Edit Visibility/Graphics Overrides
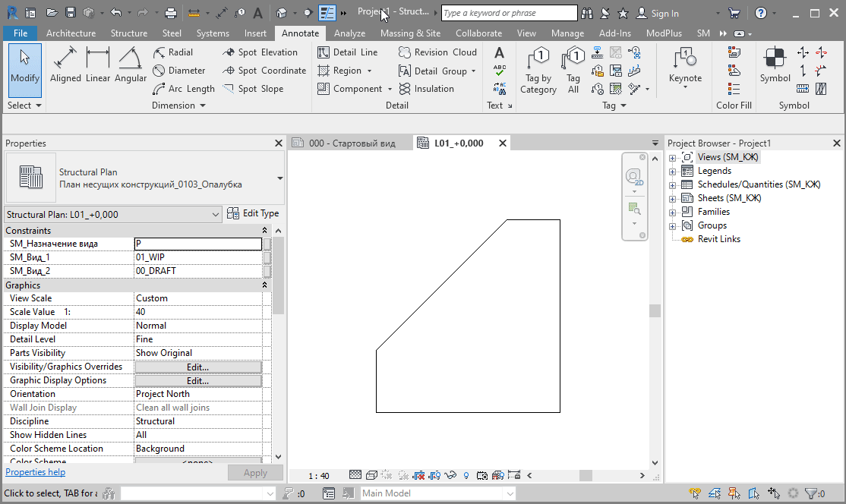The image size is (846, 504). [198, 367]
